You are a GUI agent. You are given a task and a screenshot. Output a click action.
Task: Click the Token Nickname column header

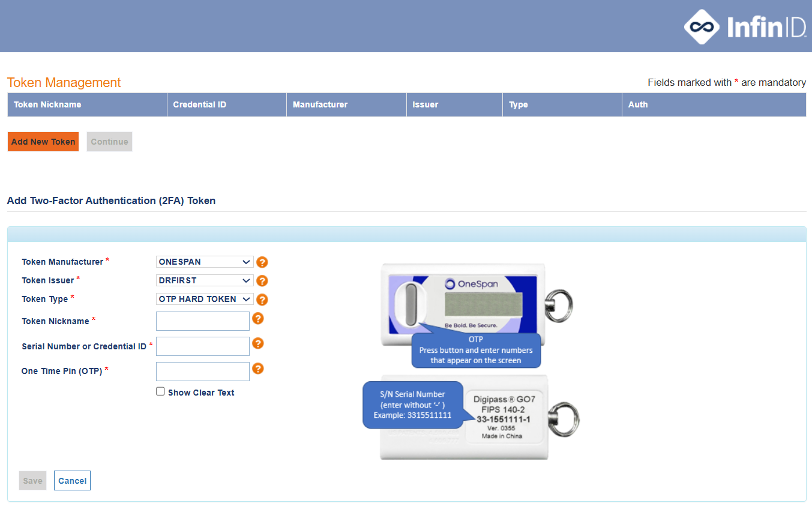pos(47,104)
